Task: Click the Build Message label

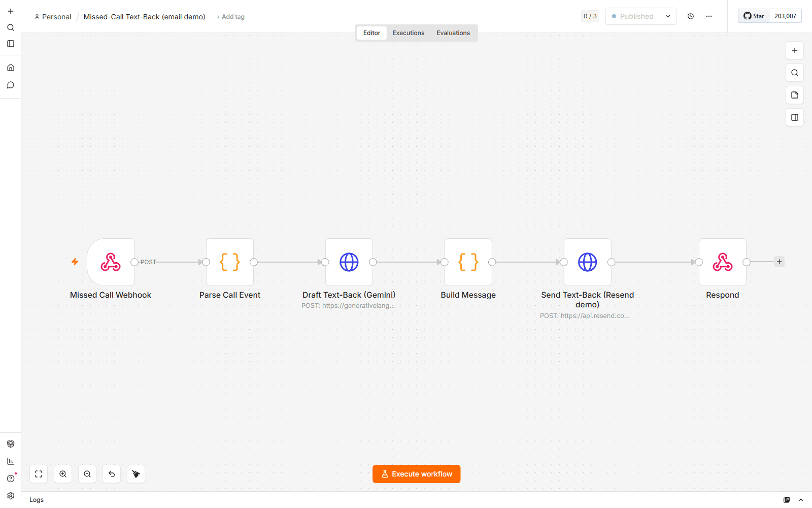Action: point(468,295)
